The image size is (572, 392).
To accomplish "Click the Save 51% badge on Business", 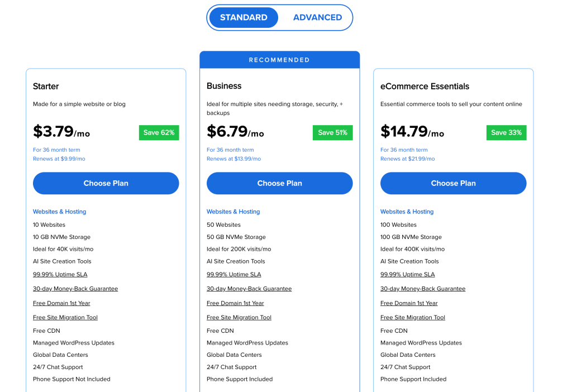I will click(332, 132).
